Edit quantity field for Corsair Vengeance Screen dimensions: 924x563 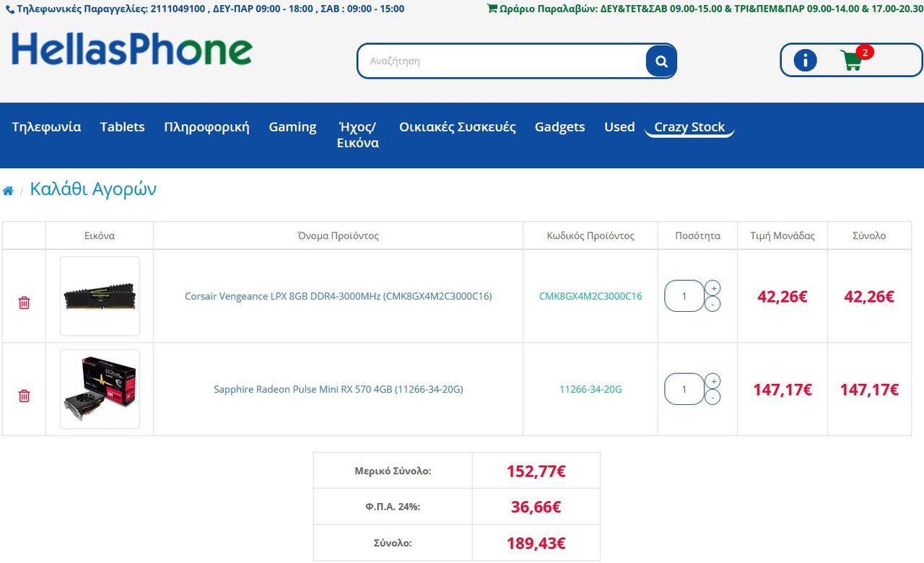click(x=684, y=296)
